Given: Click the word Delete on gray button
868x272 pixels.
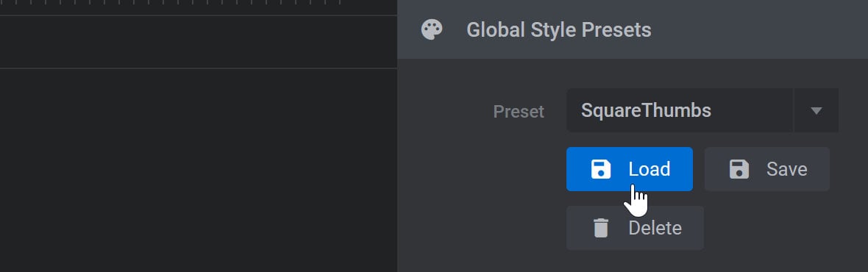Looking at the screenshot, I should [x=655, y=228].
